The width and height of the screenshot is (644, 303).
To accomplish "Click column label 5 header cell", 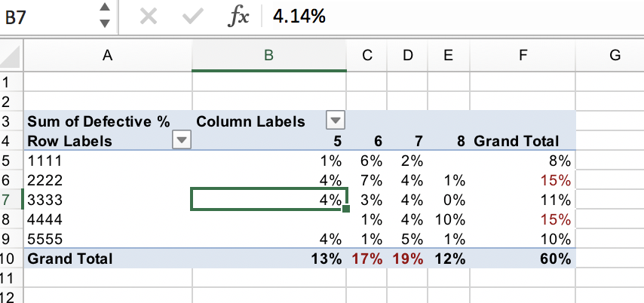I will (x=269, y=141).
